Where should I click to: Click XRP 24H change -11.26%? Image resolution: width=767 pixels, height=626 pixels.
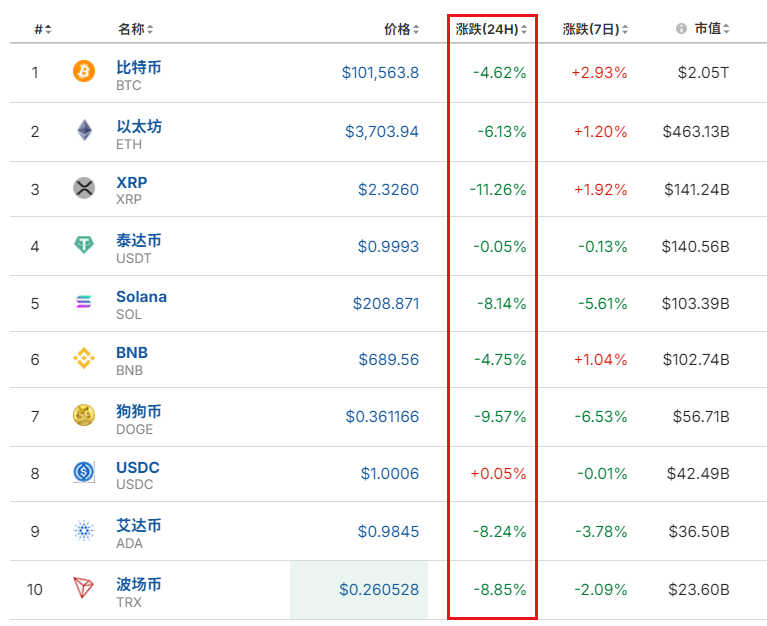point(498,190)
